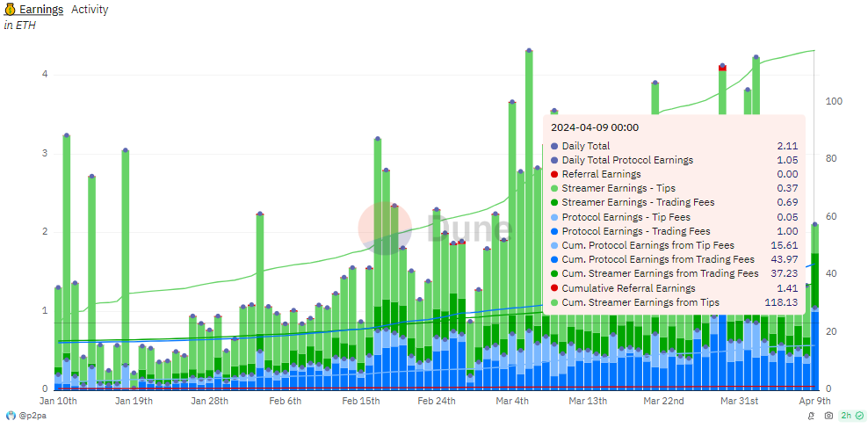Image resolution: width=868 pixels, height=428 pixels.
Task: Switch to the Activity tab
Action: coord(90,10)
